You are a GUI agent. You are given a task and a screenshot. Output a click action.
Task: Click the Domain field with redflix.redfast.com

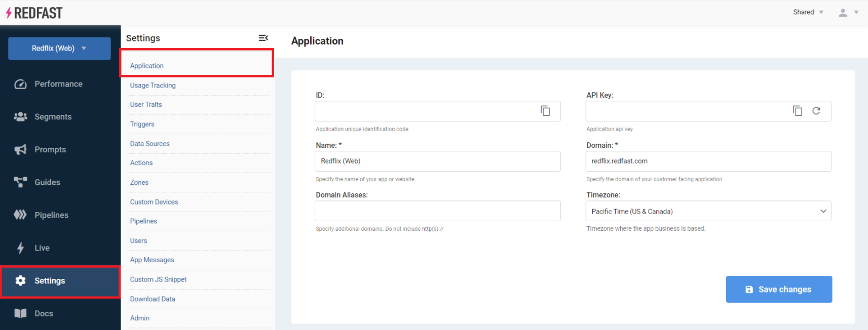[708, 161]
